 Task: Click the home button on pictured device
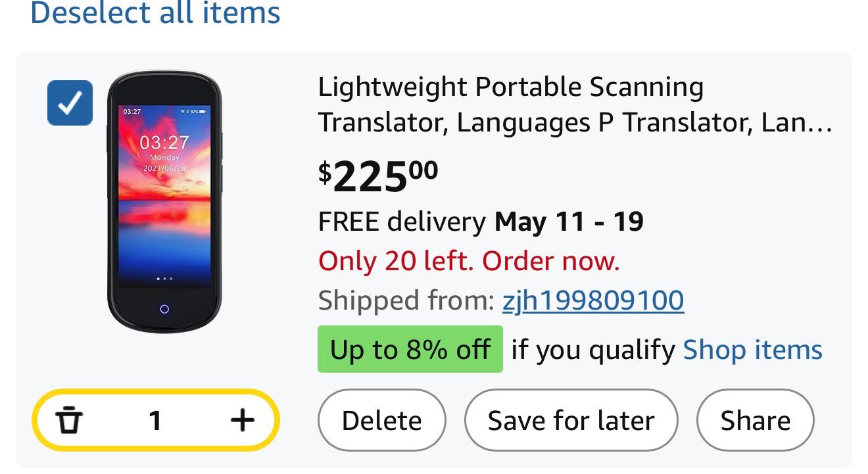click(x=164, y=309)
